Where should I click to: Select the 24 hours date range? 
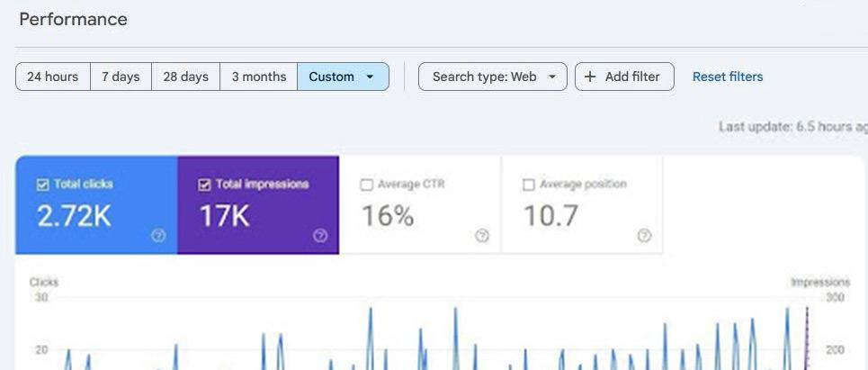53,77
